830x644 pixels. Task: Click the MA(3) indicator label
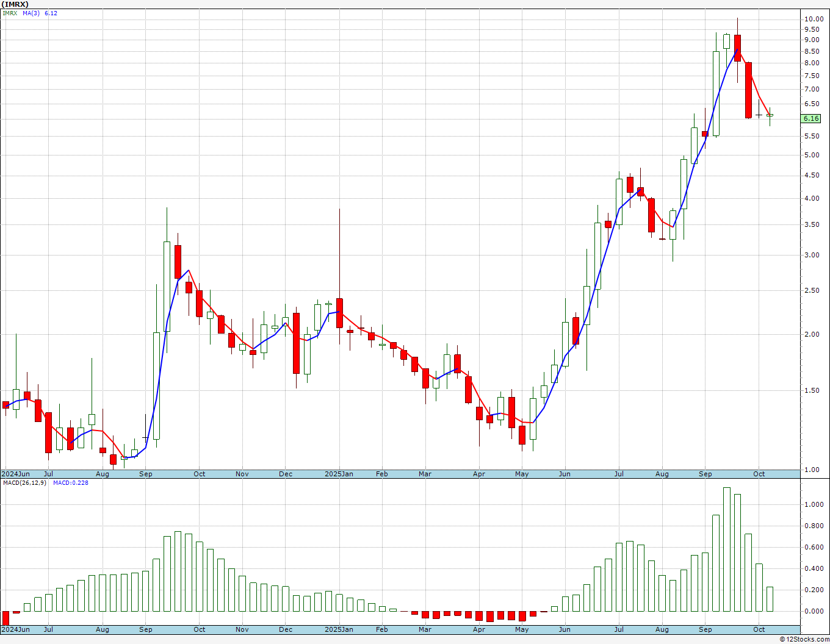[31, 13]
